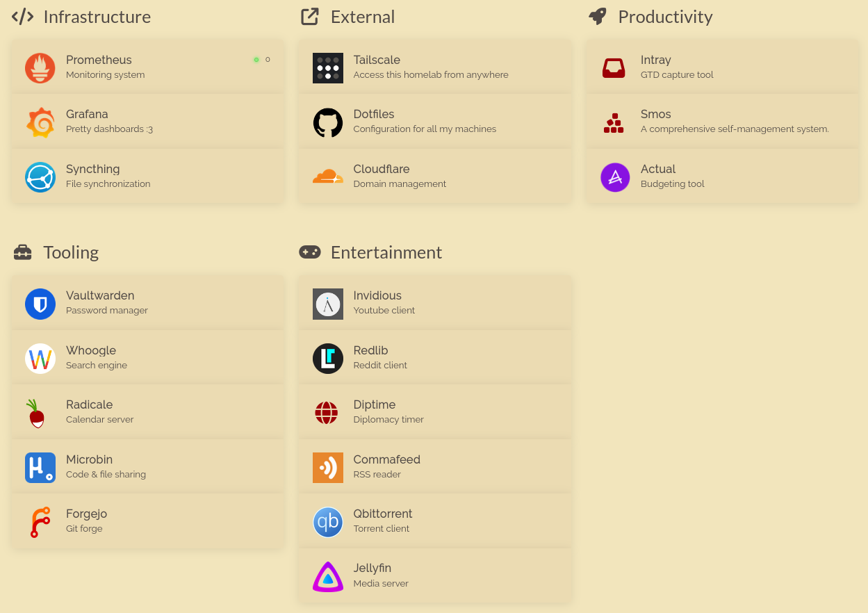The height and width of the screenshot is (613, 868).
Task: Click 'Access this homelab from anywhere' text
Action: click(431, 75)
